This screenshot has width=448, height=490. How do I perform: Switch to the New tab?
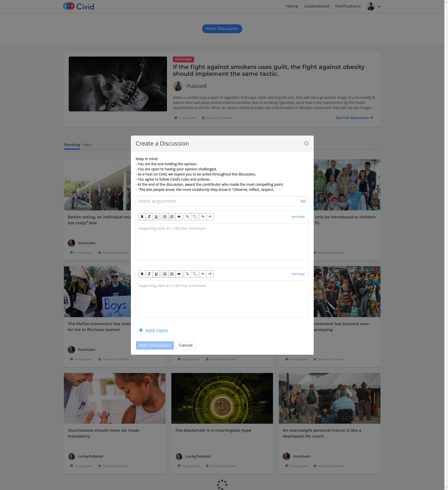pyautogui.click(x=87, y=145)
